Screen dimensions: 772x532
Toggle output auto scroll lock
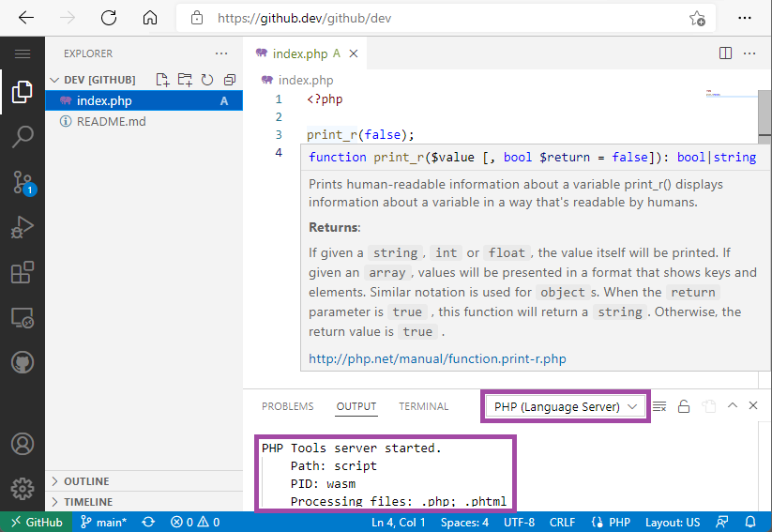click(684, 406)
